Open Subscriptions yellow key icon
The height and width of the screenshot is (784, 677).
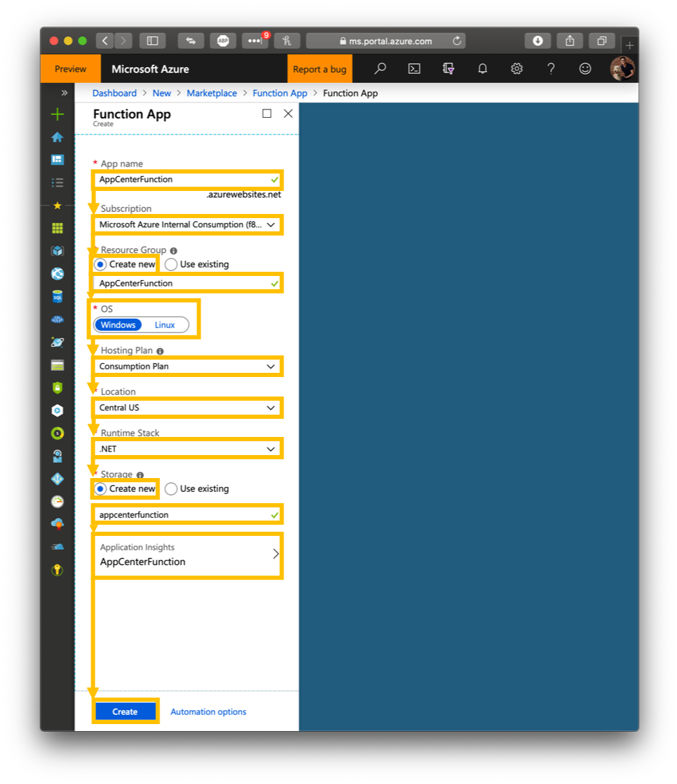pos(57,570)
